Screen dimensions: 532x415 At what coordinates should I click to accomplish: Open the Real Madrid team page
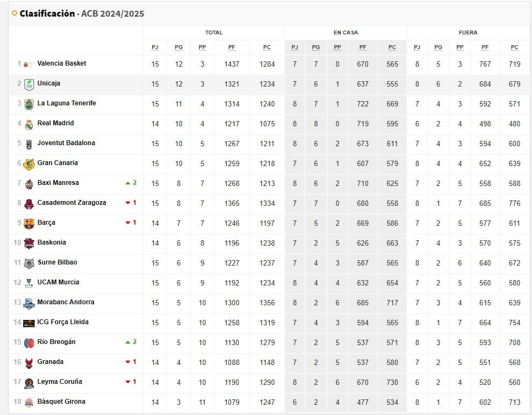point(56,123)
